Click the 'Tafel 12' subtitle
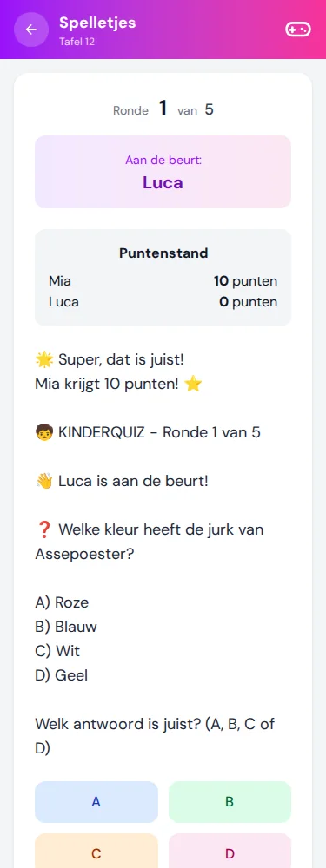The image size is (326, 868). (77, 42)
